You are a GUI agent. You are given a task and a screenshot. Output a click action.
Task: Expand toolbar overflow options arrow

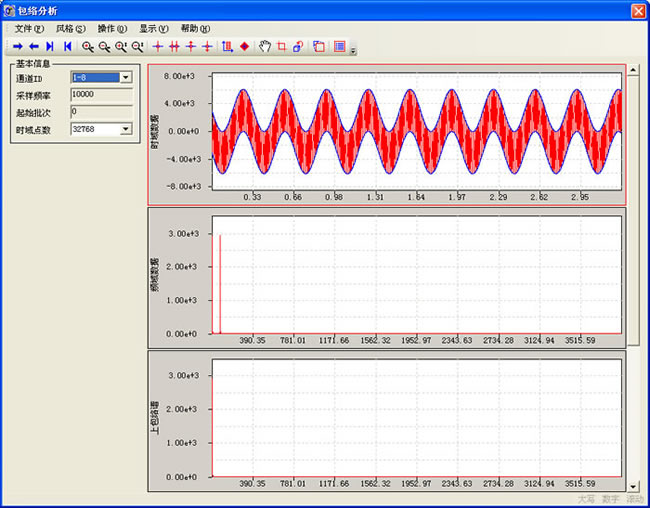pyautogui.click(x=353, y=49)
